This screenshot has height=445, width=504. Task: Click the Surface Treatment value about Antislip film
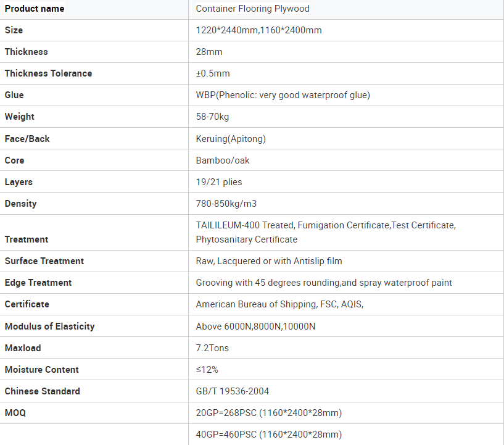[269, 261]
